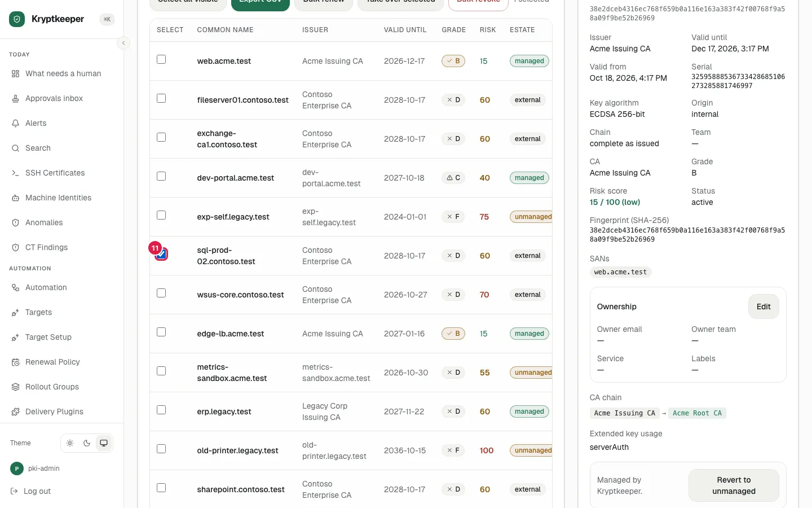
Task: Click the Acme Issuing CA chain chip
Action: [624, 413]
